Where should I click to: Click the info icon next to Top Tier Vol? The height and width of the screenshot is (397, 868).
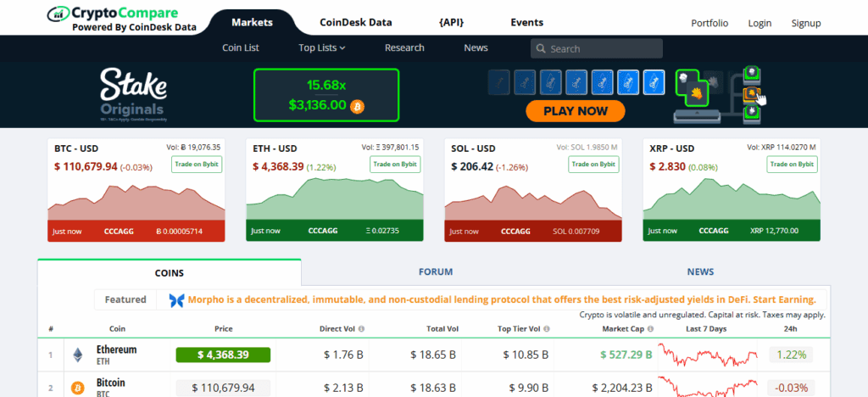[547, 329]
